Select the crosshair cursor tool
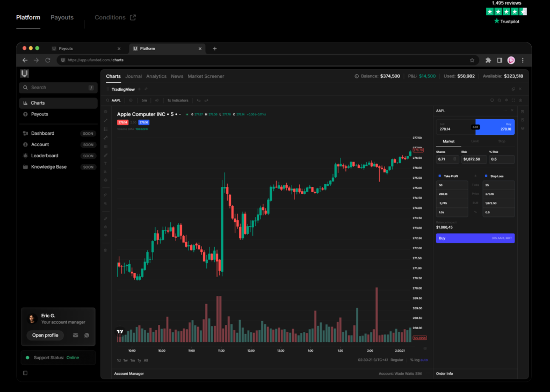Screen dimensions: 550x392 click(x=106, y=112)
